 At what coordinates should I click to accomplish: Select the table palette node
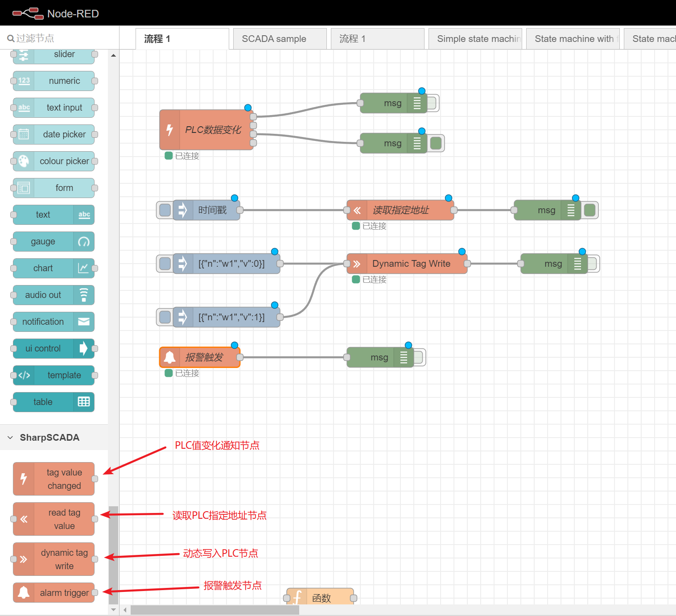pyautogui.click(x=54, y=402)
